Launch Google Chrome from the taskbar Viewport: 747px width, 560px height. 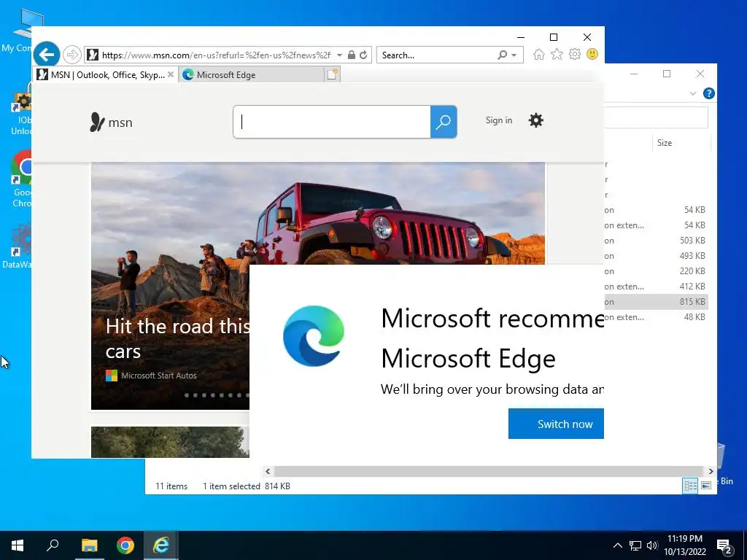click(125, 545)
